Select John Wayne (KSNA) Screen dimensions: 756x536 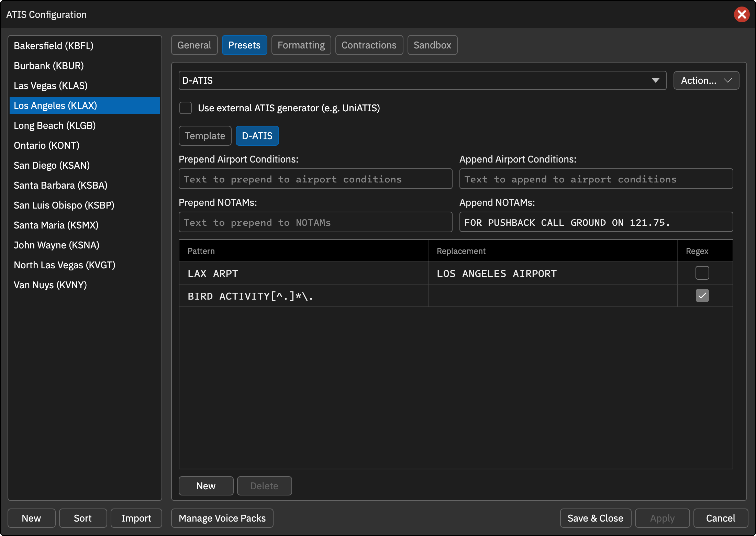pyautogui.click(x=85, y=245)
